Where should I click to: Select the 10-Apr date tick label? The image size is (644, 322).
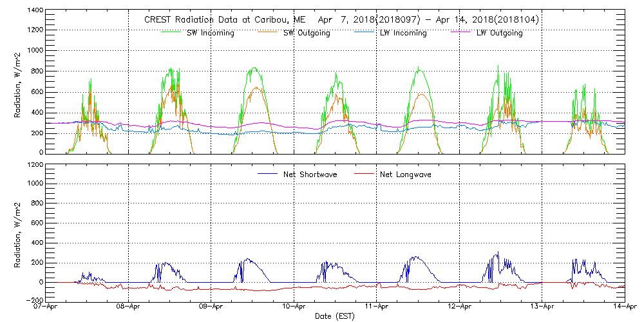pyautogui.click(x=294, y=308)
